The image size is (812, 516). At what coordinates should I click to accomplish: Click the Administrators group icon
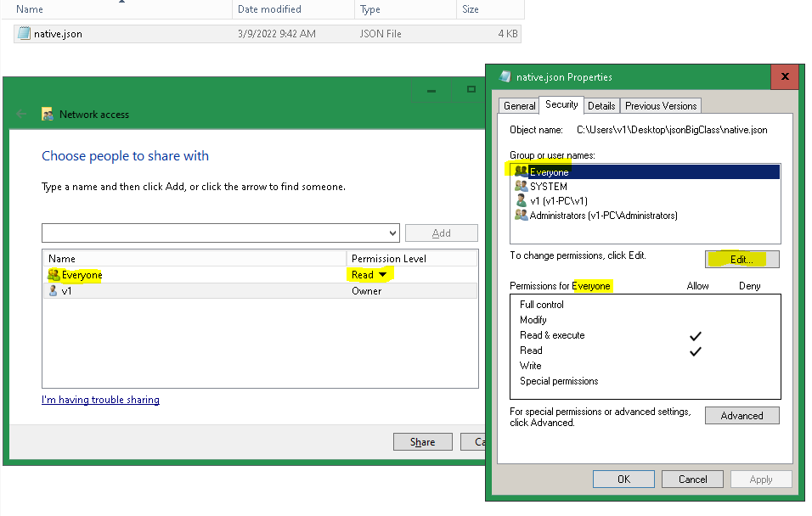[522, 215]
